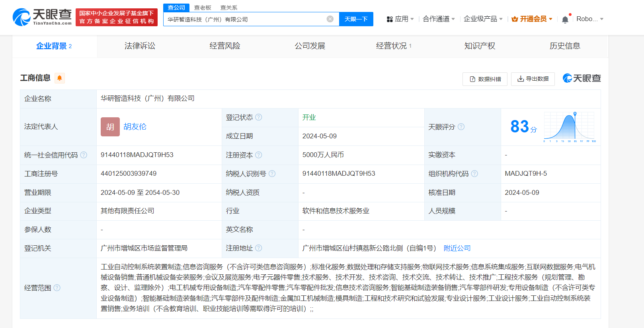This screenshot has width=644, height=328.
Task: Click the 企业名称 value 华研智造科技（广州）有限公司
Action: pyautogui.click(x=148, y=99)
